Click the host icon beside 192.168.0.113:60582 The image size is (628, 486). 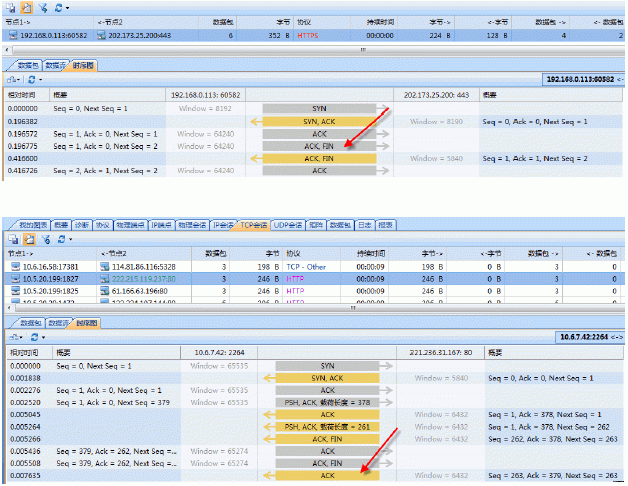tap(12, 34)
